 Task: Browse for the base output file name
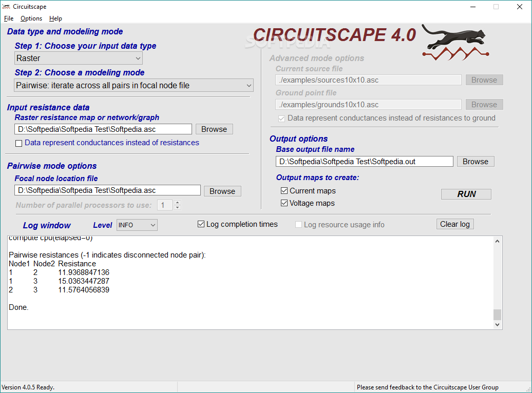click(476, 162)
